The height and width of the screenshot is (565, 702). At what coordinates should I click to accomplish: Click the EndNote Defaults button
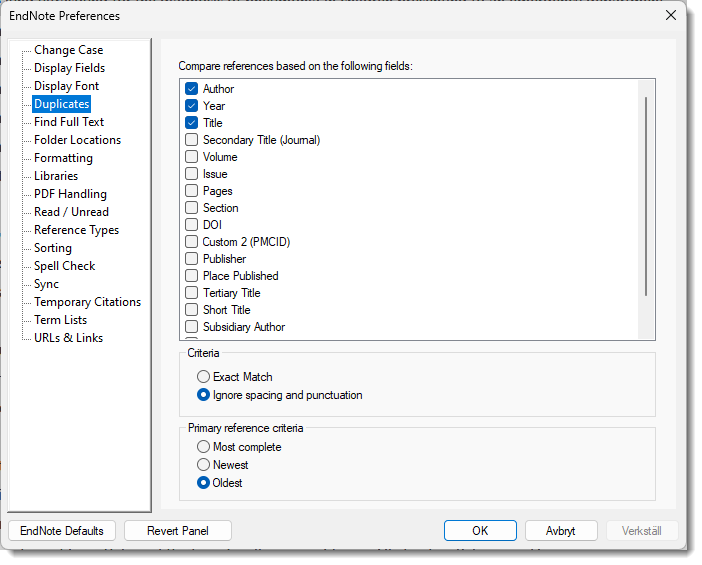click(62, 531)
